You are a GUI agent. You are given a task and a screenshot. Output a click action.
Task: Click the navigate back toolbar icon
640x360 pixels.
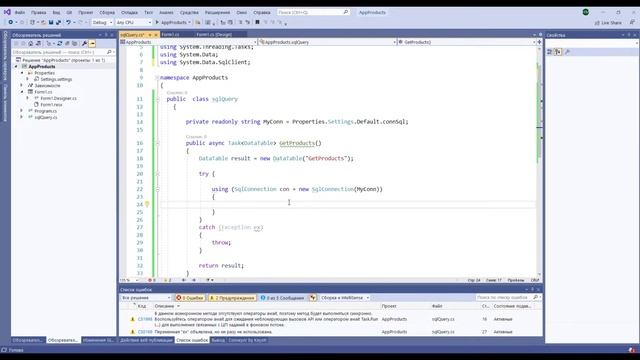coord(11,22)
